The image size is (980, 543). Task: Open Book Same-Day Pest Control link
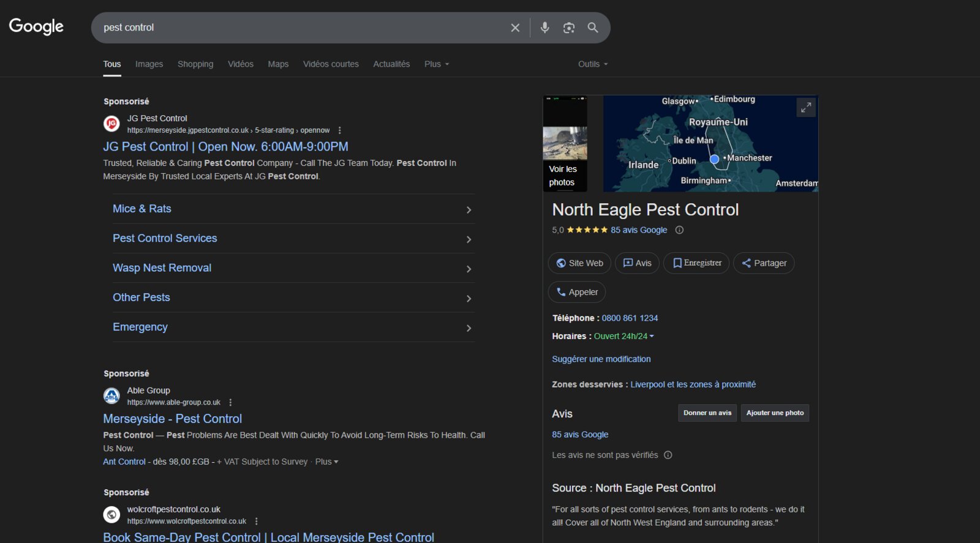tap(268, 537)
